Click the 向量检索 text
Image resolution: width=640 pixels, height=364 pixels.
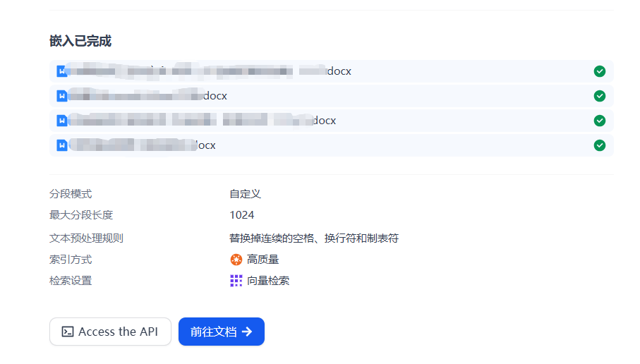click(x=268, y=281)
